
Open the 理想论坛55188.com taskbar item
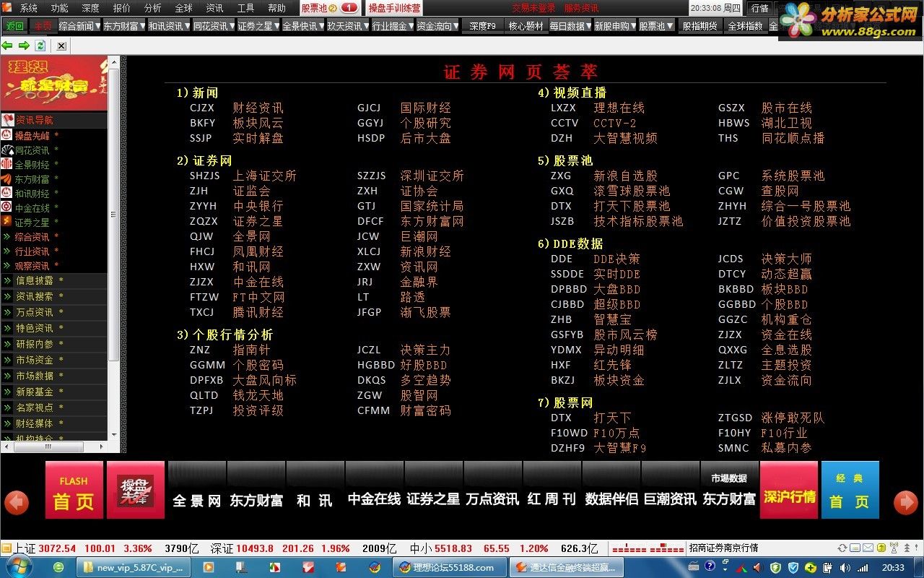[451, 567]
